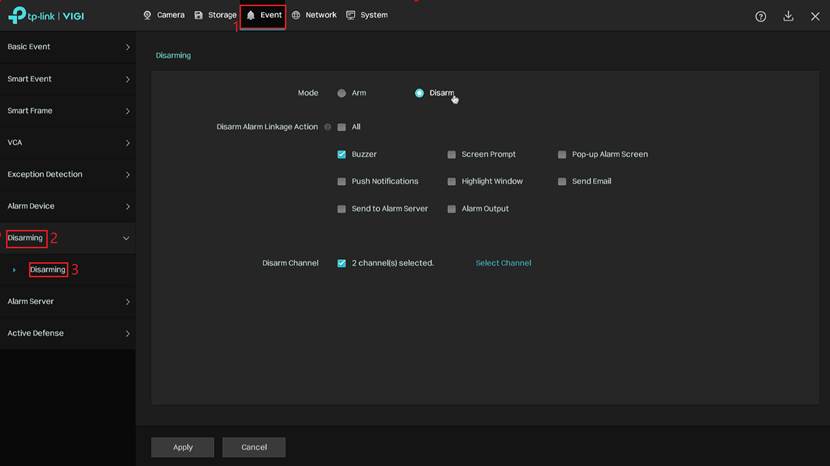Enable the Send to Alarm Server checkbox
Screen dimensions: 830x466
point(341,209)
